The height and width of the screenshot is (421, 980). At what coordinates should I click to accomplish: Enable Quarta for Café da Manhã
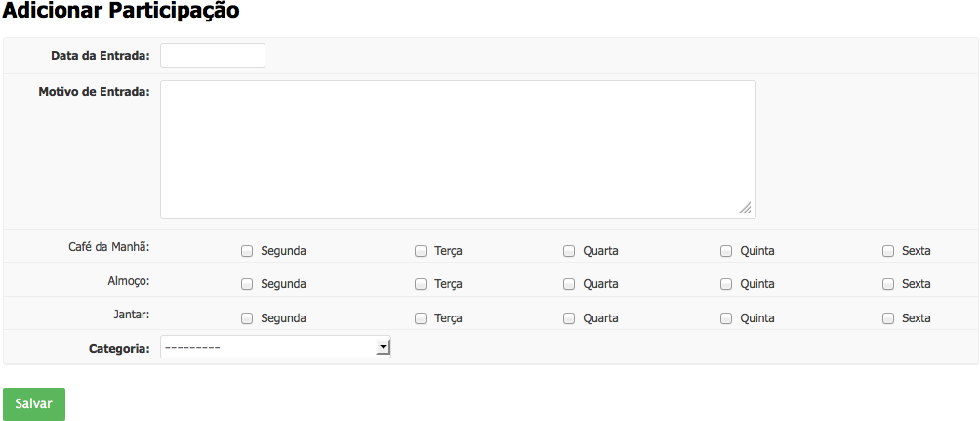point(569,251)
